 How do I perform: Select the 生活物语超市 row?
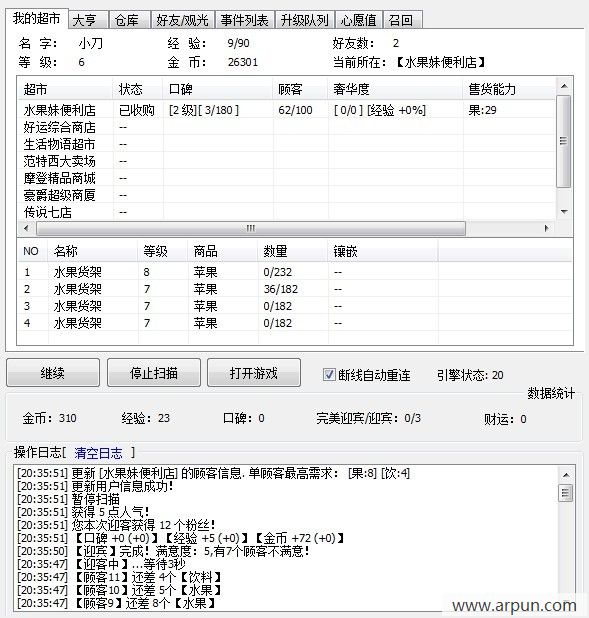(x=287, y=144)
